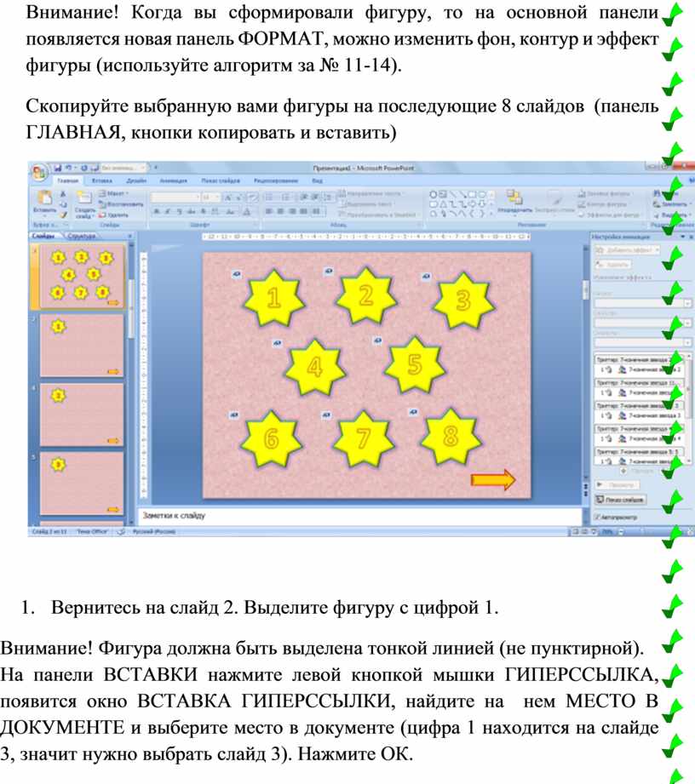Cut selection with the scissors icon
This screenshot has width=695, height=784.
[x=63, y=194]
